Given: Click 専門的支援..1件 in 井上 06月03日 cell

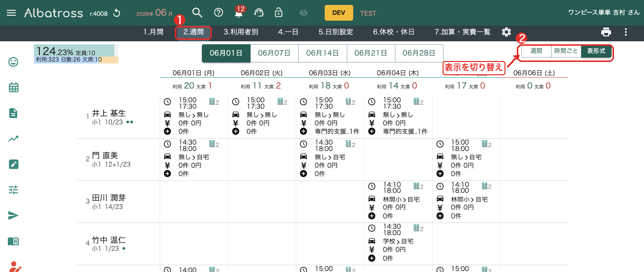Looking at the screenshot, I should [x=337, y=131].
